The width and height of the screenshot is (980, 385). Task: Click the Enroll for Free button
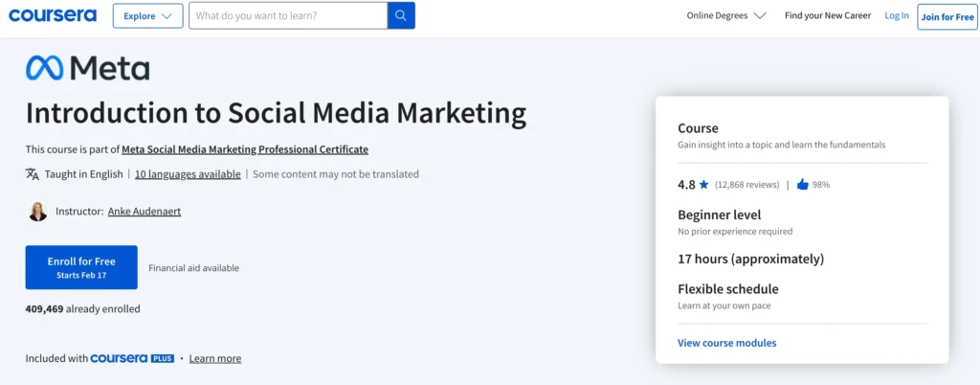click(x=81, y=267)
